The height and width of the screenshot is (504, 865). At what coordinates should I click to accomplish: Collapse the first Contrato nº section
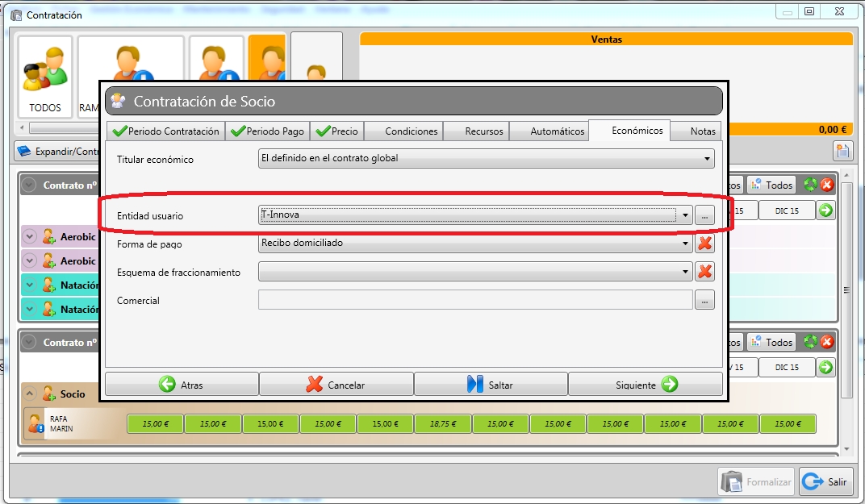pos(29,185)
